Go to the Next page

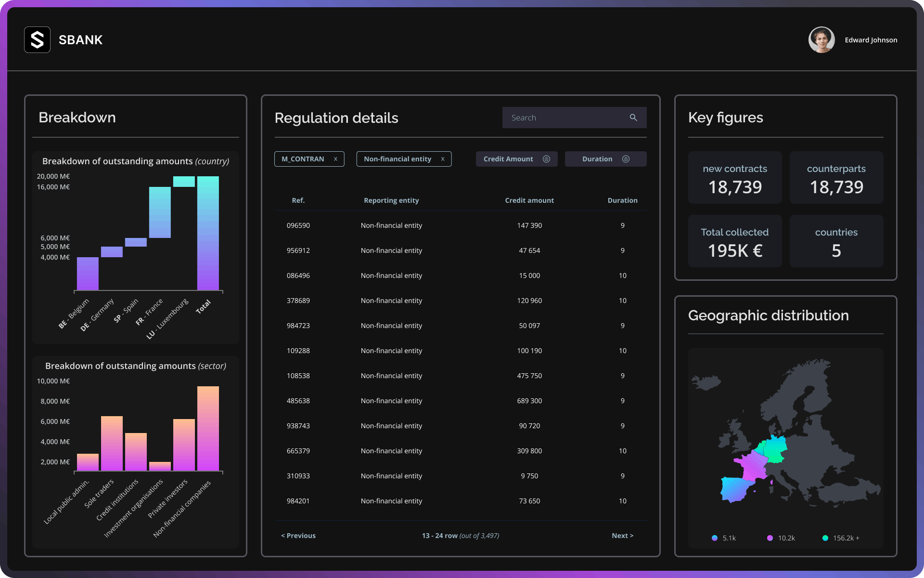coord(622,536)
